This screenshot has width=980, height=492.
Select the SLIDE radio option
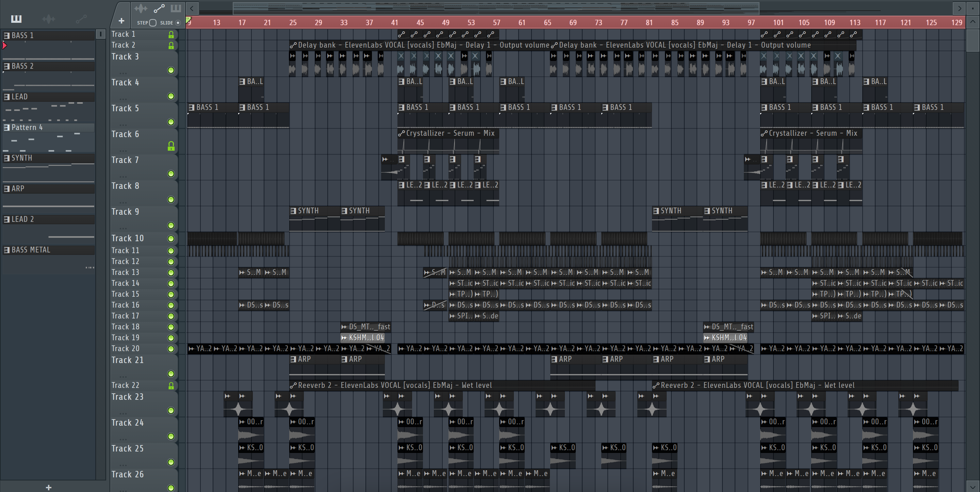[178, 23]
